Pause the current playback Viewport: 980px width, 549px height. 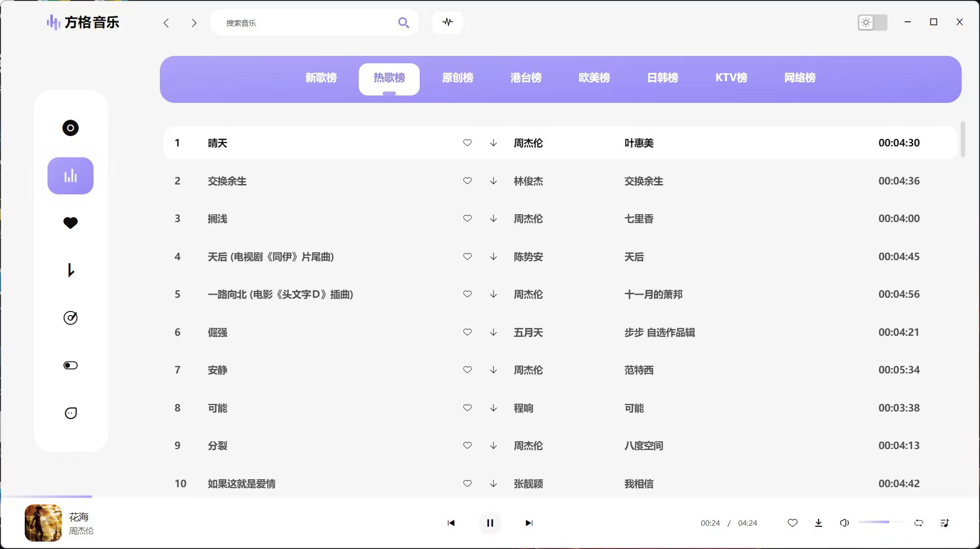point(490,523)
